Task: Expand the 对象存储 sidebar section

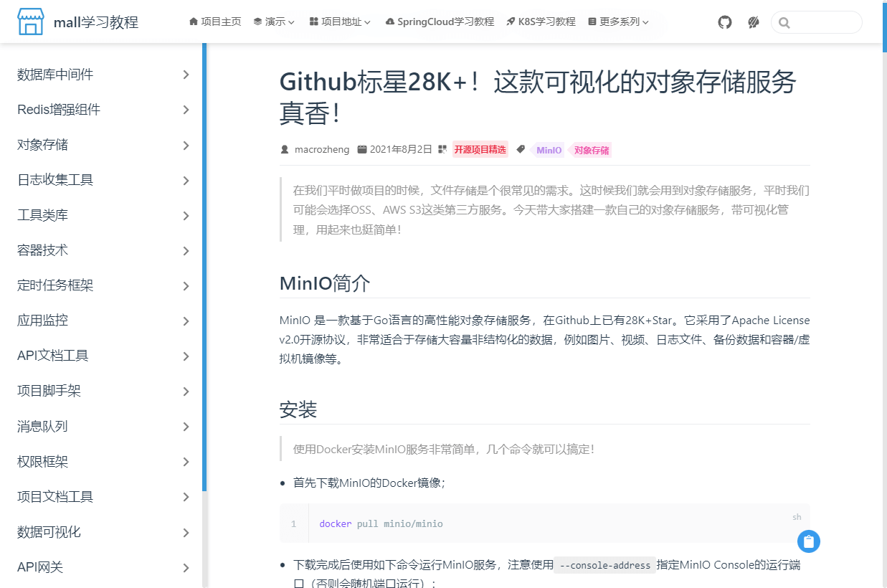Action: [103, 145]
